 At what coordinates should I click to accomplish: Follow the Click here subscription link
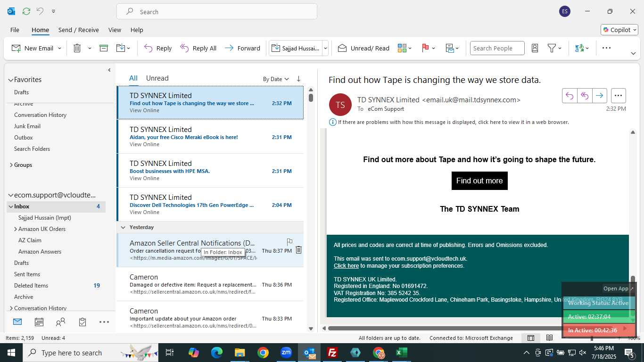pyautogui.click(x=347, y=266)
